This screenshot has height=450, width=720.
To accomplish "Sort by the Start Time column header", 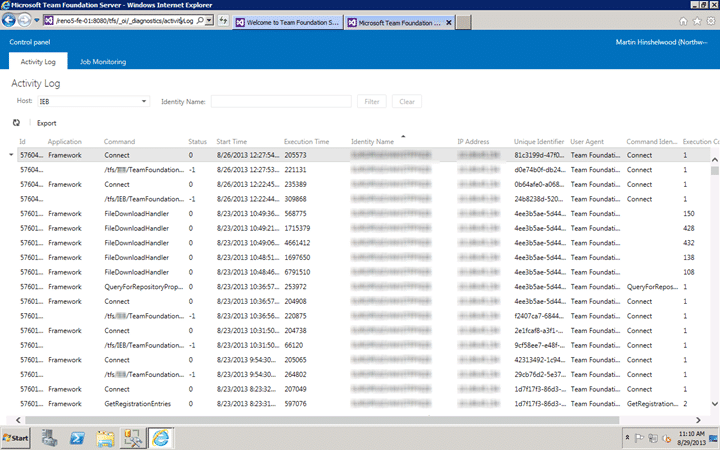I will tap(232, 141).
